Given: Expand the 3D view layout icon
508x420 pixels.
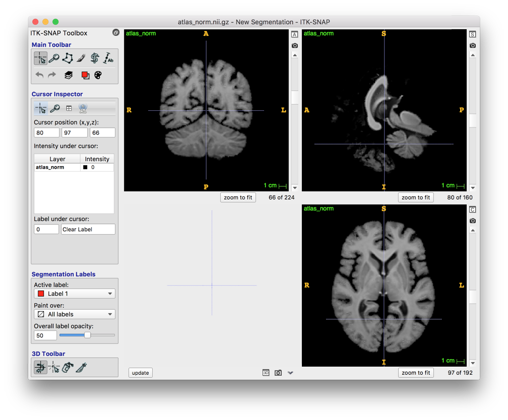Looking at the screenshot, I should (x=266, y=373).
